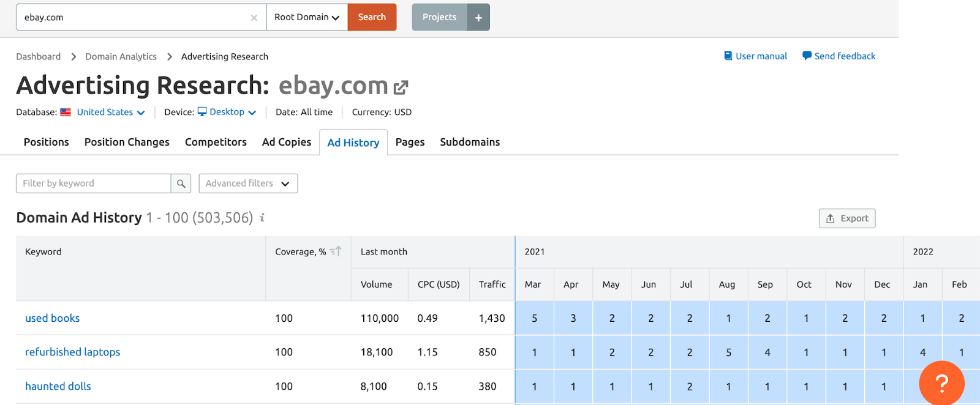
Task: Click the Apr 2021 cell for used books
Action: (573, 318)
